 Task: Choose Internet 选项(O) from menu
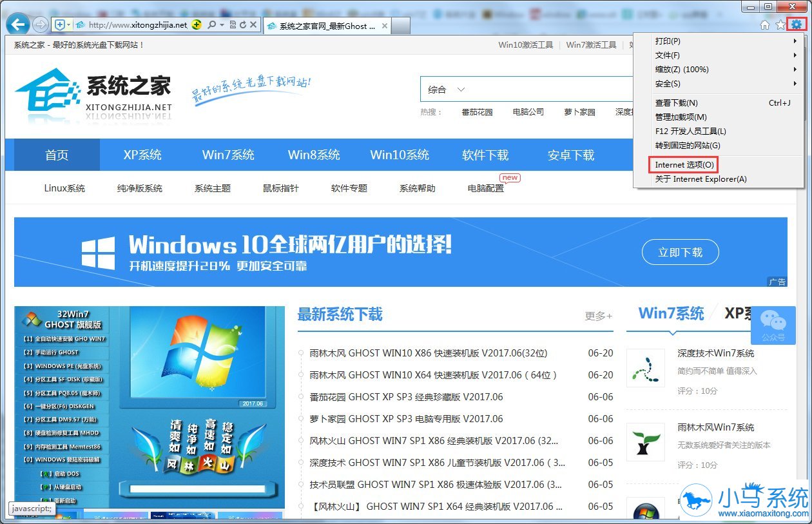(719, 165)
